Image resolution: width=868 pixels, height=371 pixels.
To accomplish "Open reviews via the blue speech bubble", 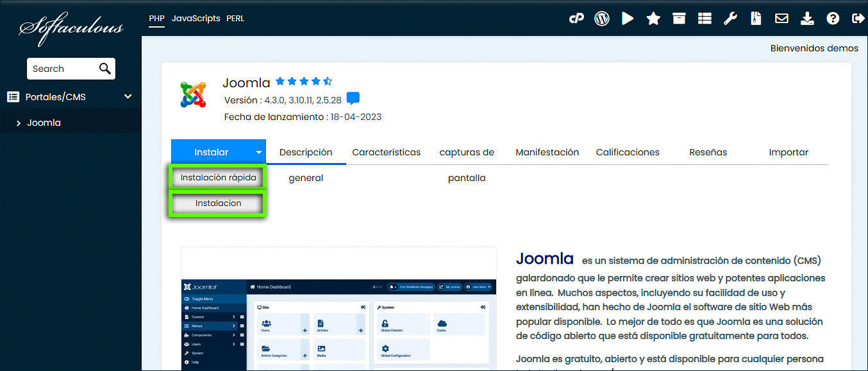I will pyautogui.click(x=352, y=98).
